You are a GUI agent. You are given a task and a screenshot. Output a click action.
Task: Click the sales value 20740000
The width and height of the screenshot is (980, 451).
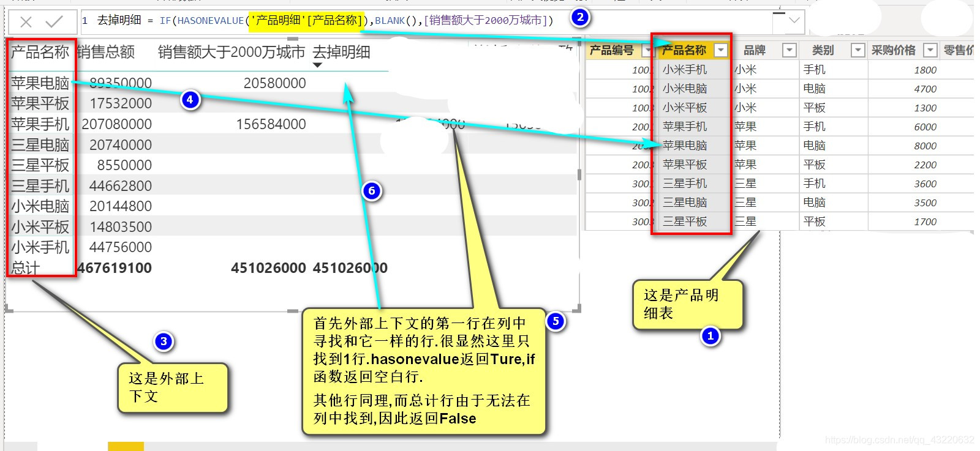121,145
